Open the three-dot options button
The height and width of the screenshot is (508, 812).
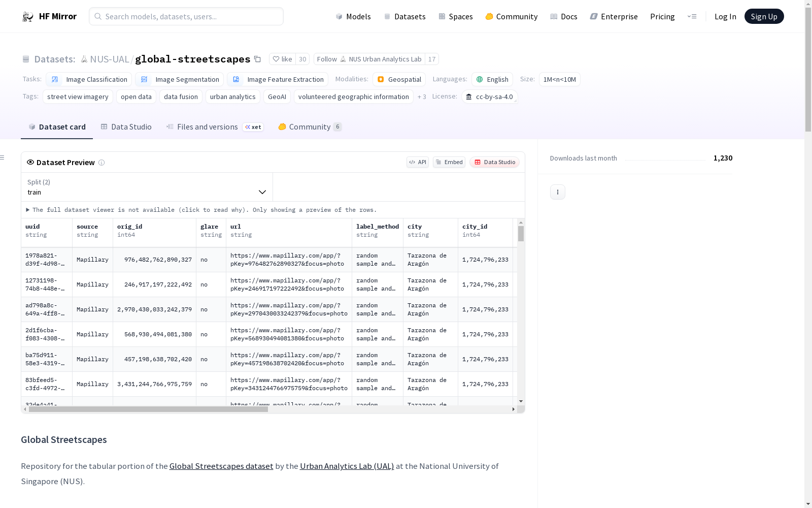(558, 192)
